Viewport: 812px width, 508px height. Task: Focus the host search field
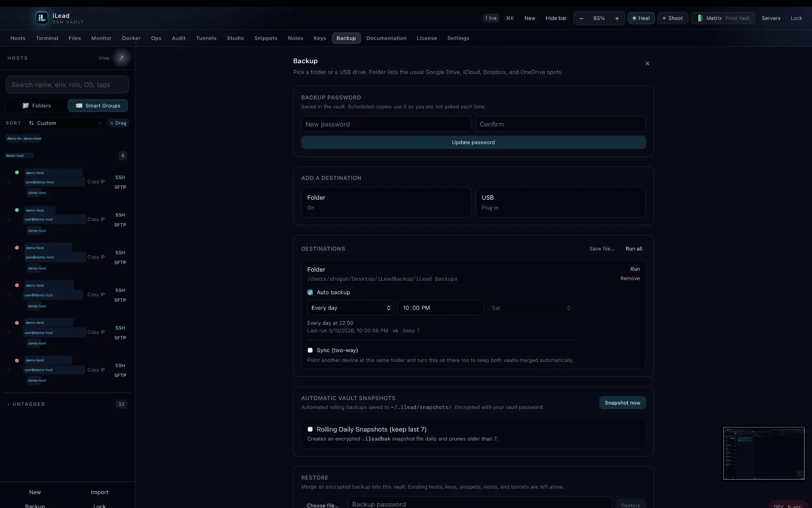coord(67,85)
